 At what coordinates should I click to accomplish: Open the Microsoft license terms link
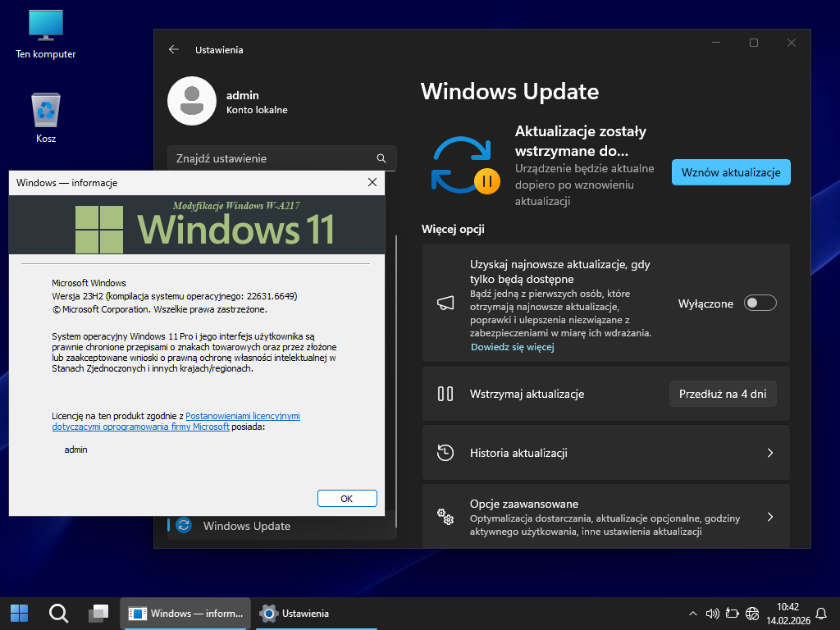click(242, 417)
